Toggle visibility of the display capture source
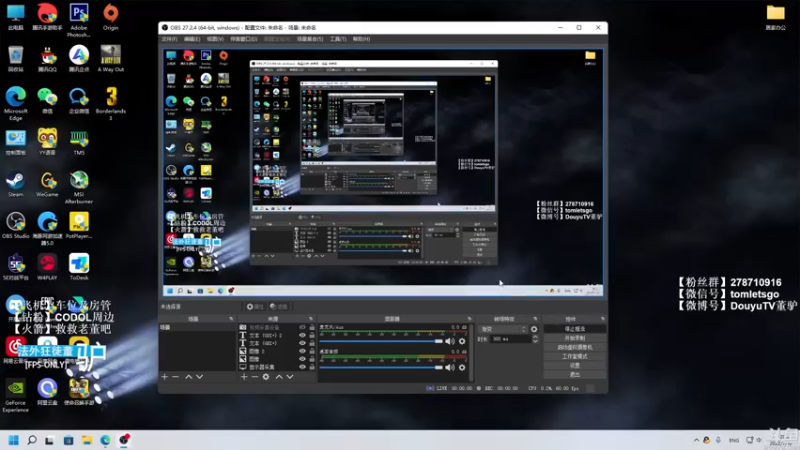 coord(302,367)
